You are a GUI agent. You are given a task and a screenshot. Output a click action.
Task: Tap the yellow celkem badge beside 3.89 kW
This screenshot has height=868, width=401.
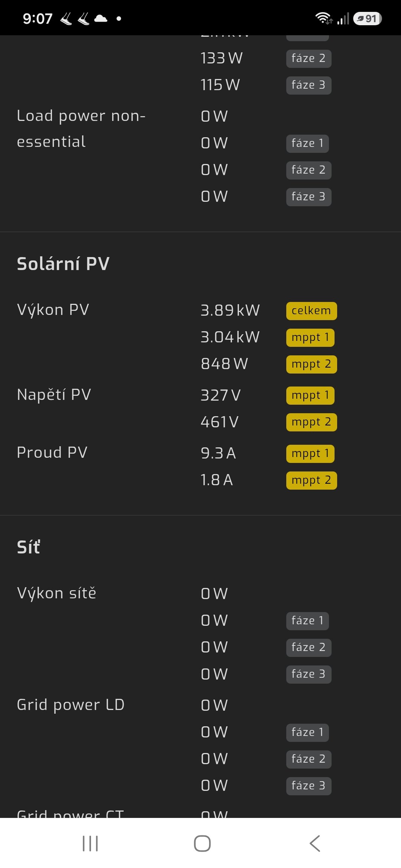[312, 311]
